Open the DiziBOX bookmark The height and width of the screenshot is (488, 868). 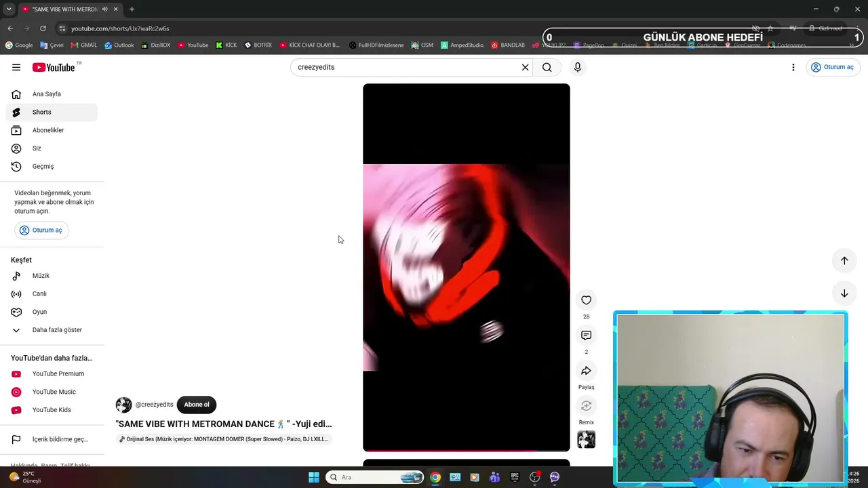155,45
